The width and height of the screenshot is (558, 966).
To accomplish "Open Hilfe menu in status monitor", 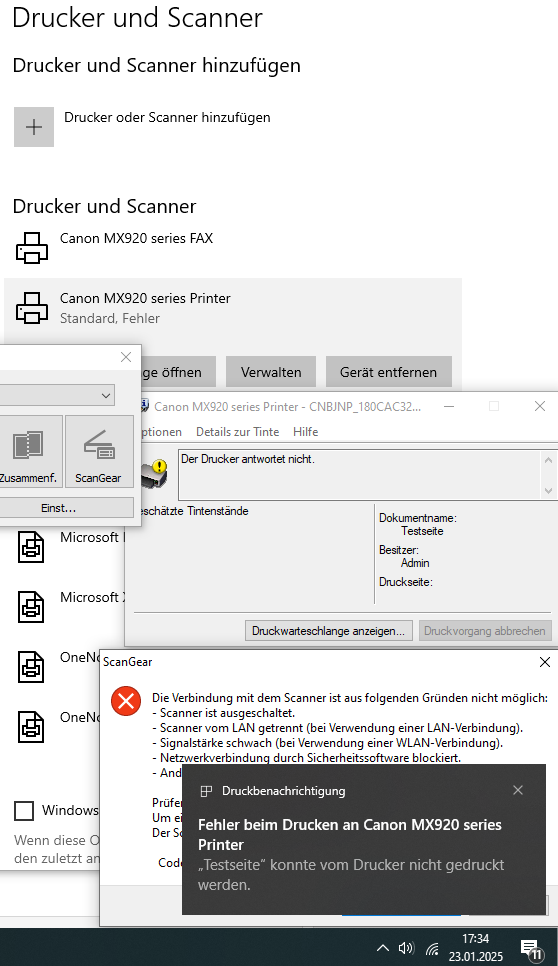I will tap(305, 432).
